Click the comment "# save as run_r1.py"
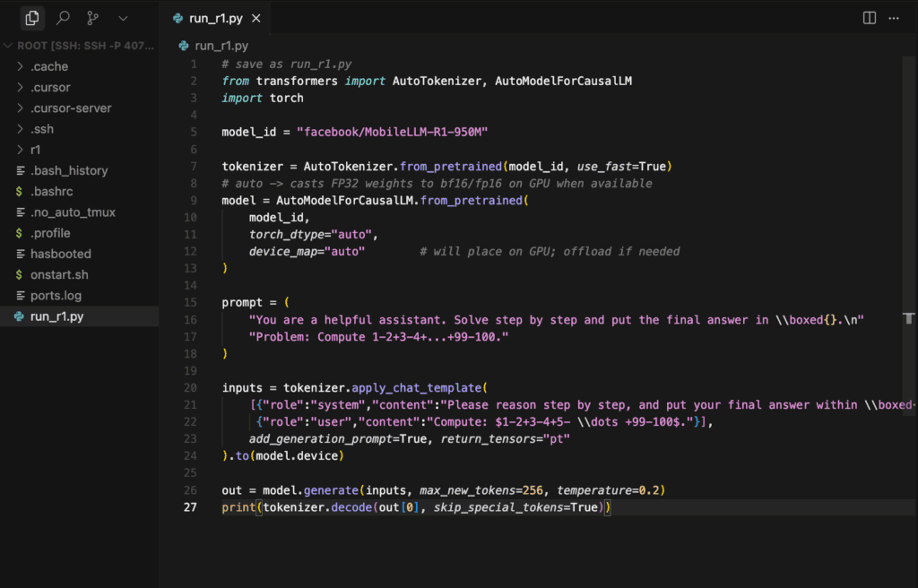The width and height of the screenshot is (918, 588). [x=286, y=64]
